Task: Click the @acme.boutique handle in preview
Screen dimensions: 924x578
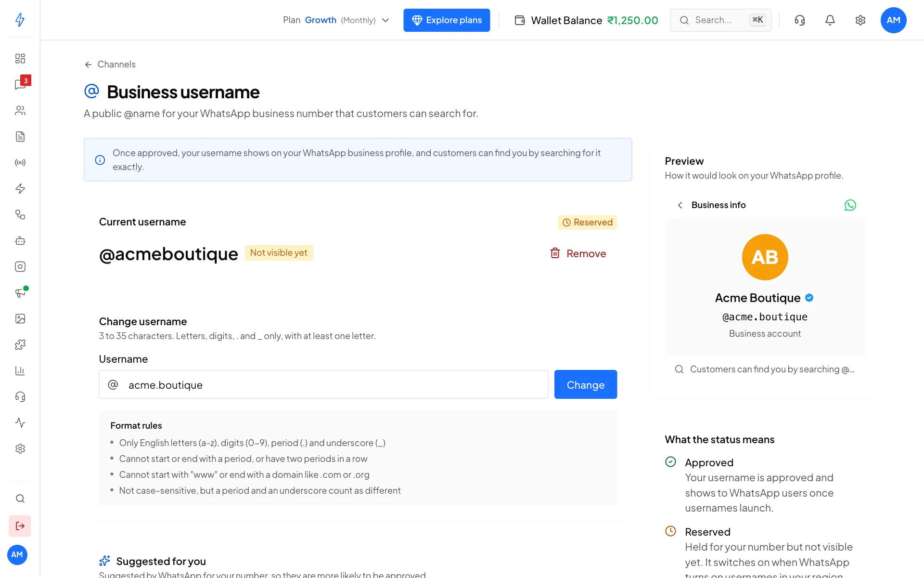Action: point(765,317)
